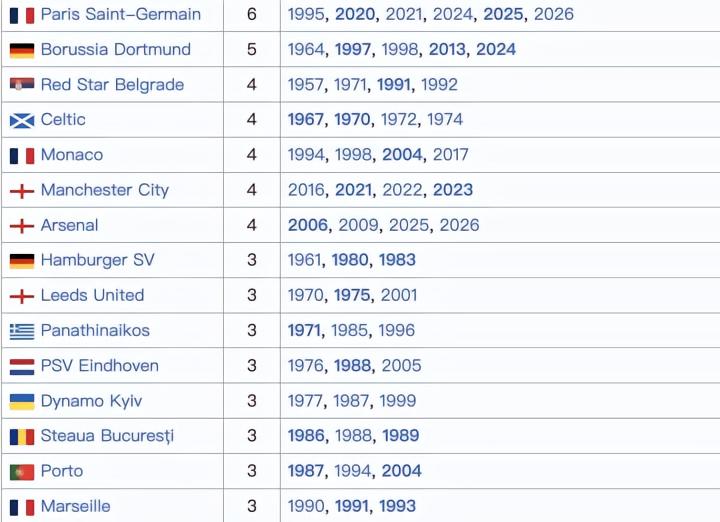This screenshot has width=720, height=522.
Task: Click the French flag beside Paris Saint-Germain
Action: (22, 15)
